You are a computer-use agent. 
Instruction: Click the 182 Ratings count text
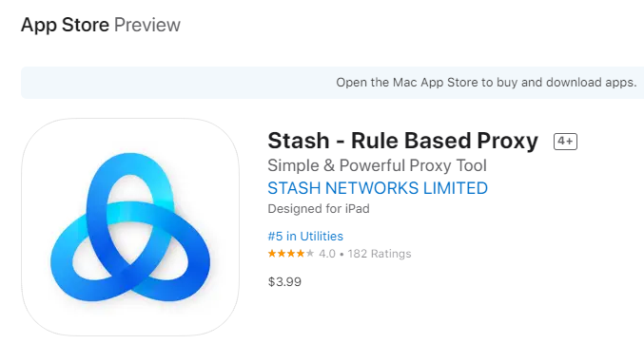380,254
